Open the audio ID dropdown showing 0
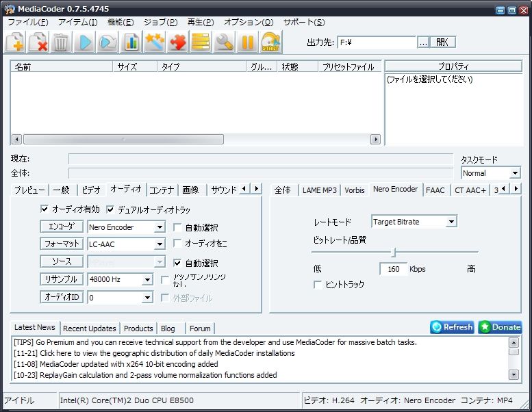The width and height of the screenshot is (532, 412). [147, 298]
